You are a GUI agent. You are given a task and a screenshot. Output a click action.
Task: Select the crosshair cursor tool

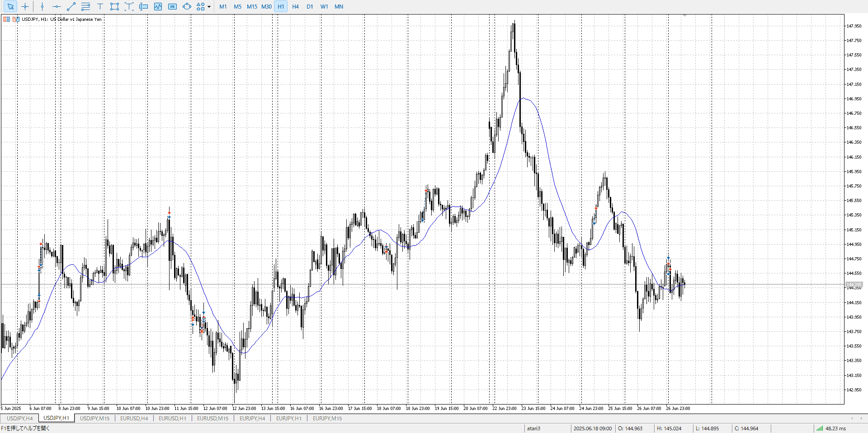pyautogui.click(x=25, y=7)
